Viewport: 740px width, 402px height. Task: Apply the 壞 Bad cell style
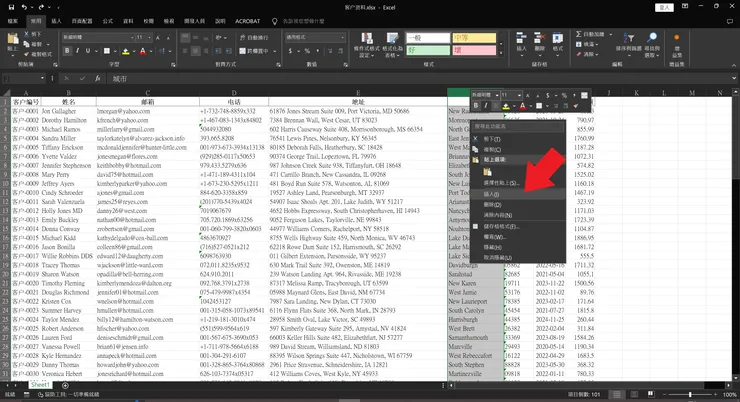[475, 50]
